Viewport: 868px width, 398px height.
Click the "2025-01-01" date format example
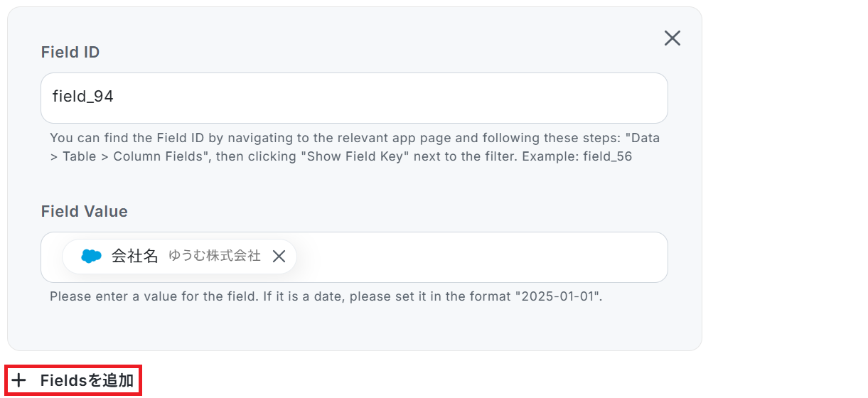[x=560, y=296]
